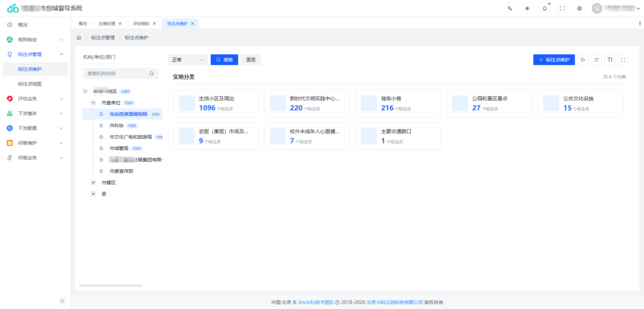Switch to the 评估细则 tab
This screenshot has width=644, height=309.
pyautogui.click(x=142, y=23)
